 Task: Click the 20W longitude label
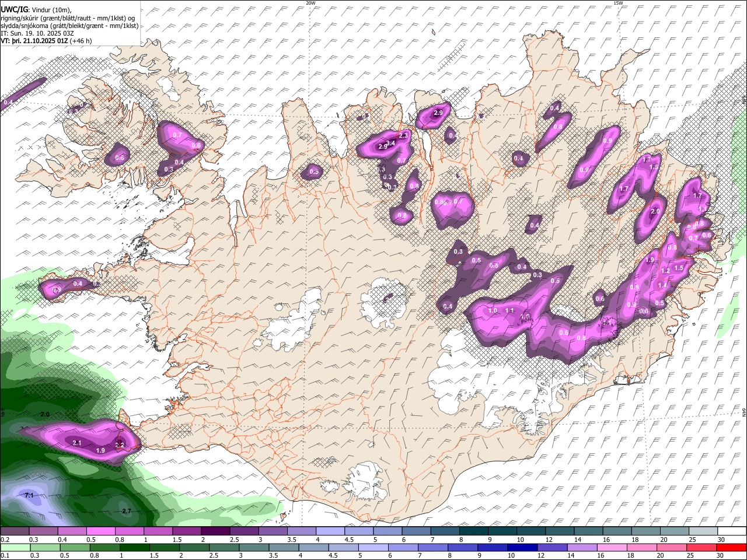[x=310, y=3]
